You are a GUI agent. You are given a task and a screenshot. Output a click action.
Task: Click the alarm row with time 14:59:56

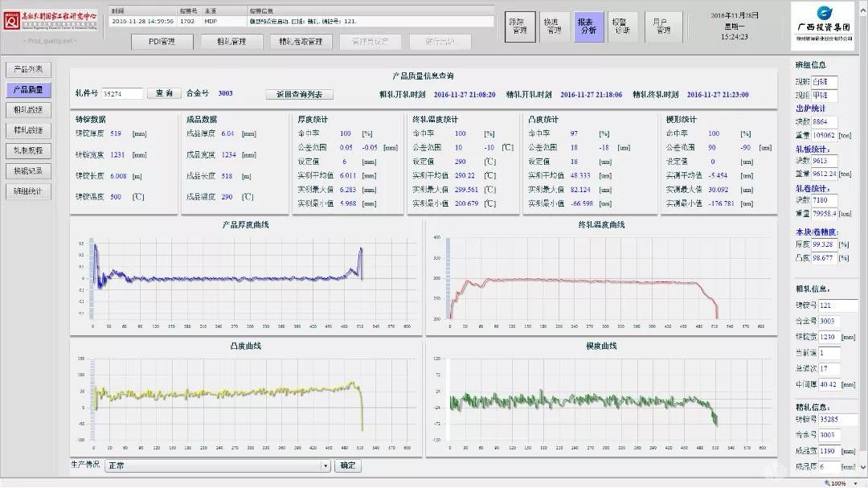coord(301,21)
